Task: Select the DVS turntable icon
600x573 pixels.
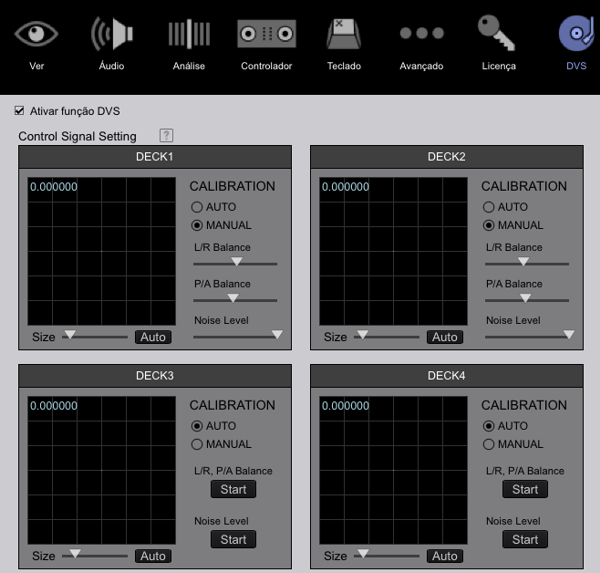Action: click(x=576, y=34)
